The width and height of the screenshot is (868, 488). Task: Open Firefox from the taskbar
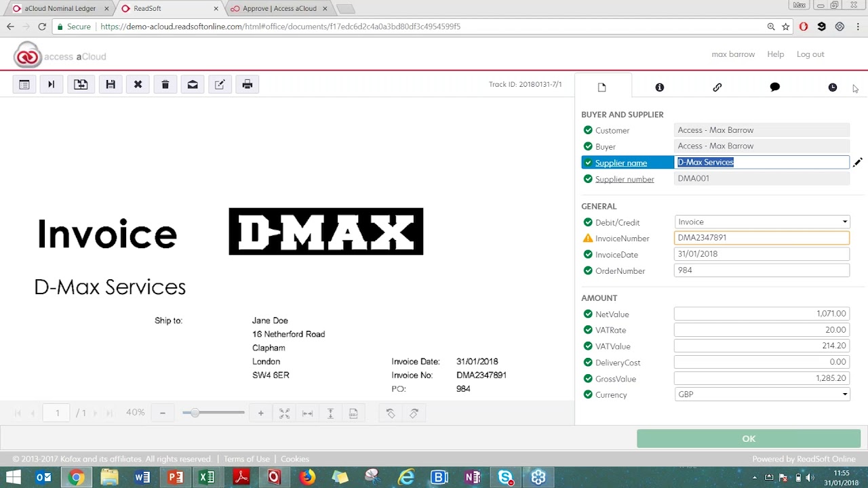pos(307,477)
